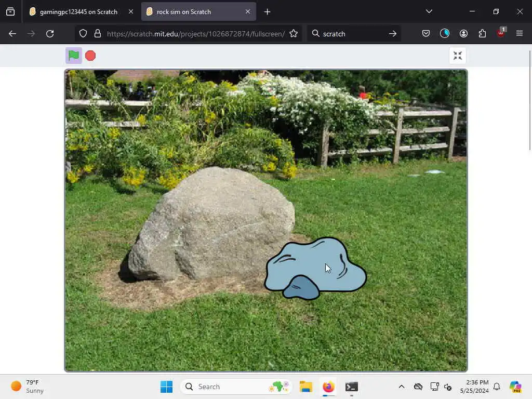Stop the project with the red stop sign
This screenshot has height=399, width=532.
click(90, 56)
